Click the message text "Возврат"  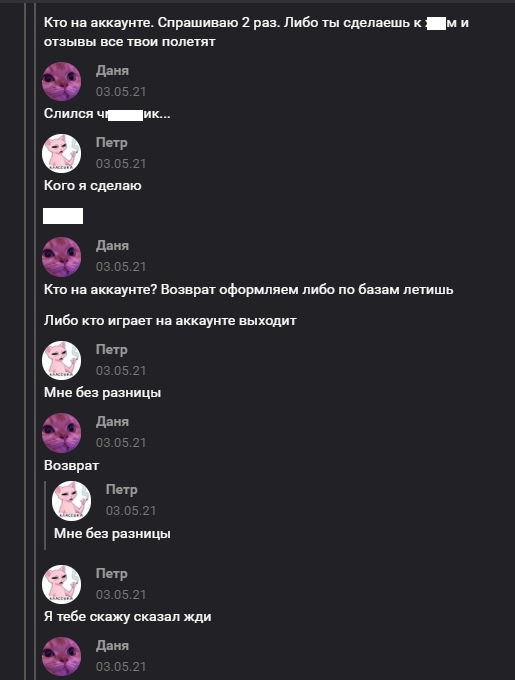tap(72, 466)
